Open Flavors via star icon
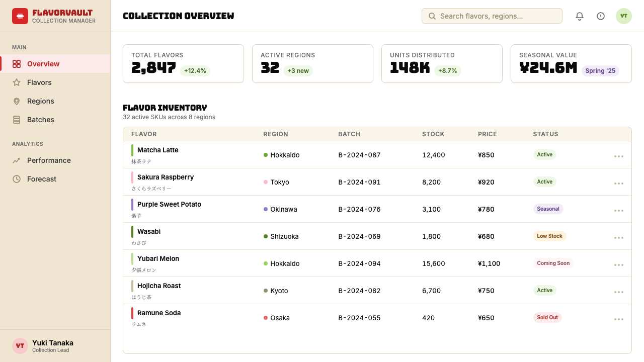Screen dimensions: 644x362 click(x=17, y=82)
